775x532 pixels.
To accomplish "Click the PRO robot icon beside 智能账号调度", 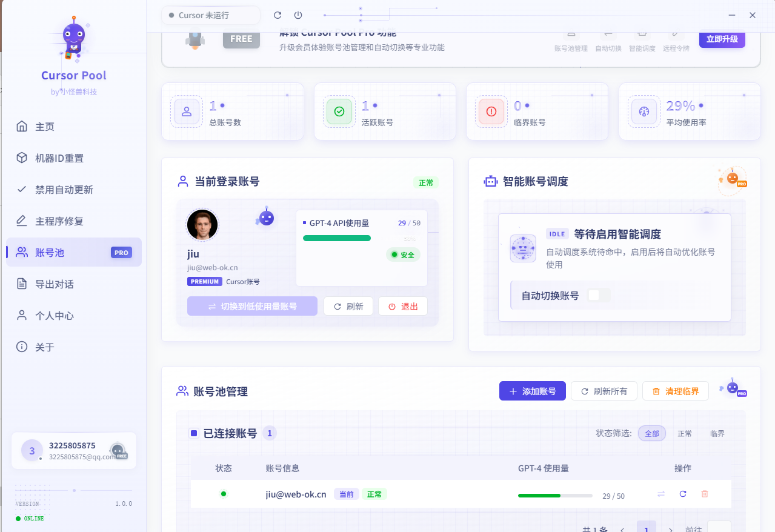I will [x=732, y=181].
